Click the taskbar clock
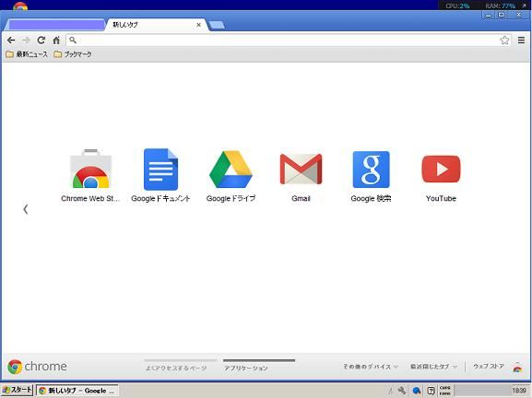 point(519,391)
